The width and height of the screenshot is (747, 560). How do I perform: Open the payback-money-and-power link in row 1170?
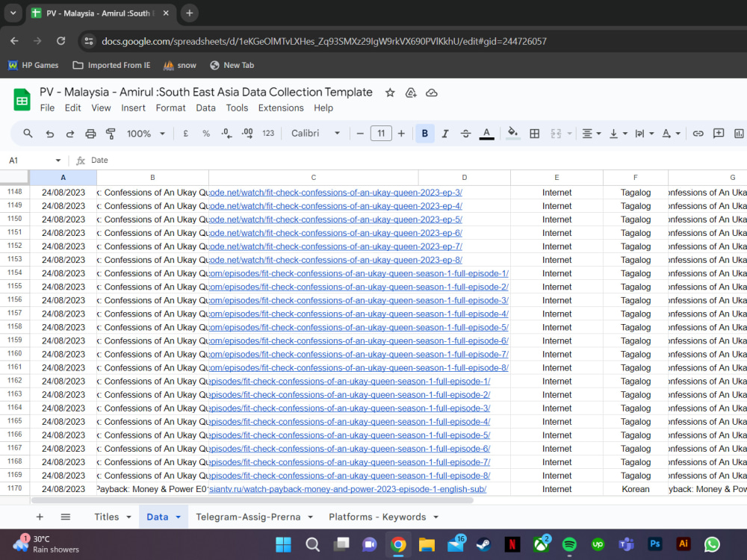348,490
